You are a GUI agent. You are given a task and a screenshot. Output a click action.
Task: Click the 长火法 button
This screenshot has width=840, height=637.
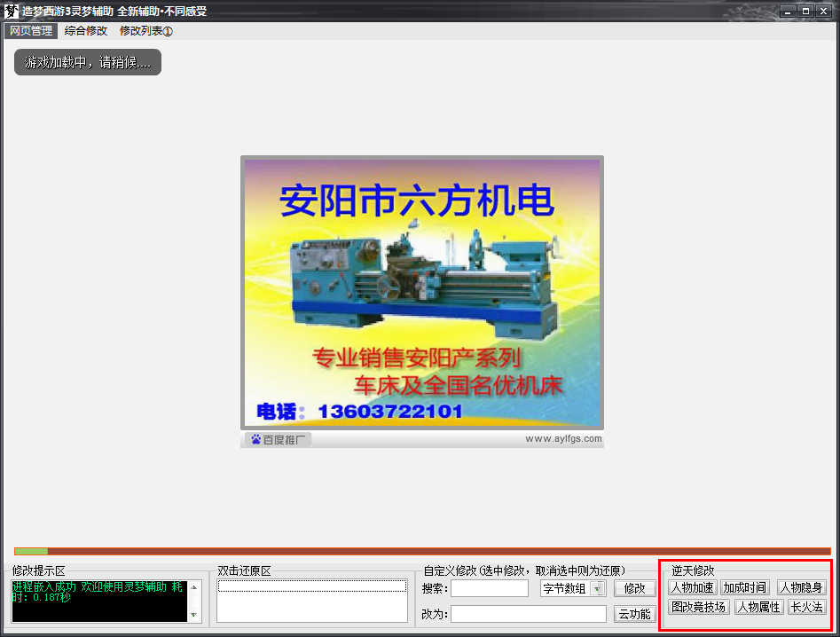point(807,607)
